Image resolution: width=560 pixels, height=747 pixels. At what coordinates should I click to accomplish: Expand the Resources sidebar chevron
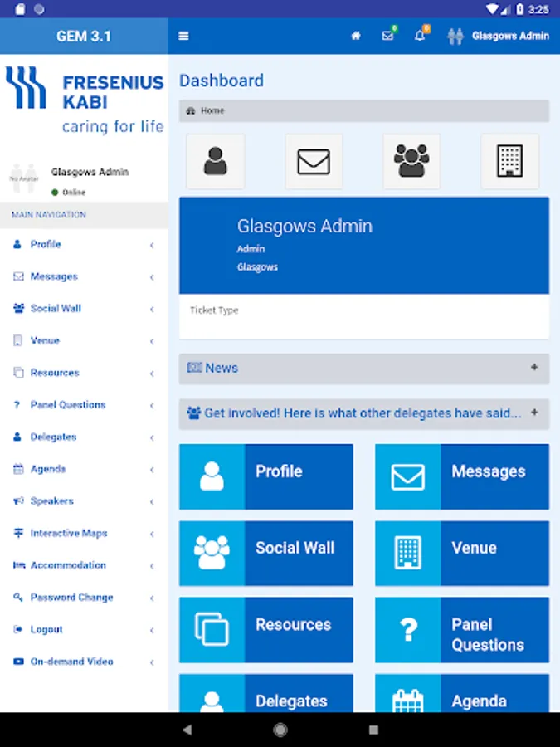pos(152,373)
